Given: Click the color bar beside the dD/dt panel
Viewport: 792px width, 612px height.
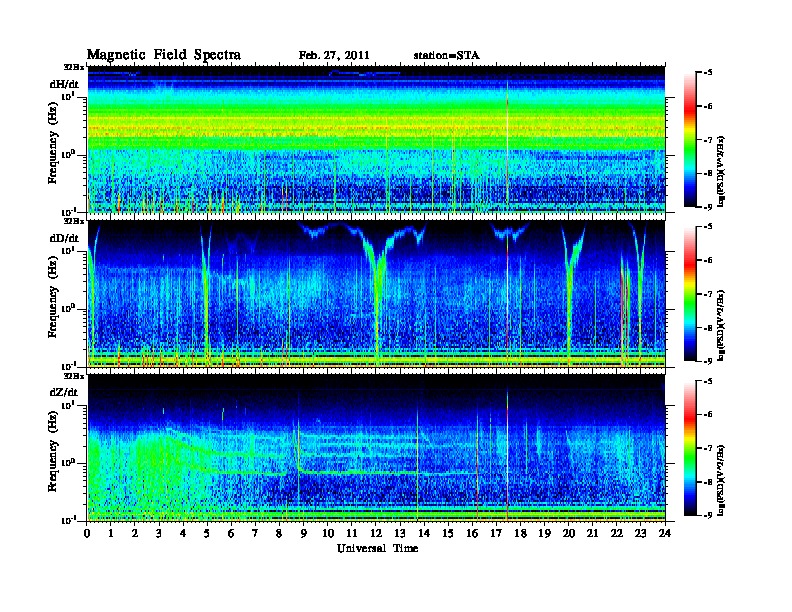Looking at the screenshot, I should pyautogui.click(x=689, y=294).
